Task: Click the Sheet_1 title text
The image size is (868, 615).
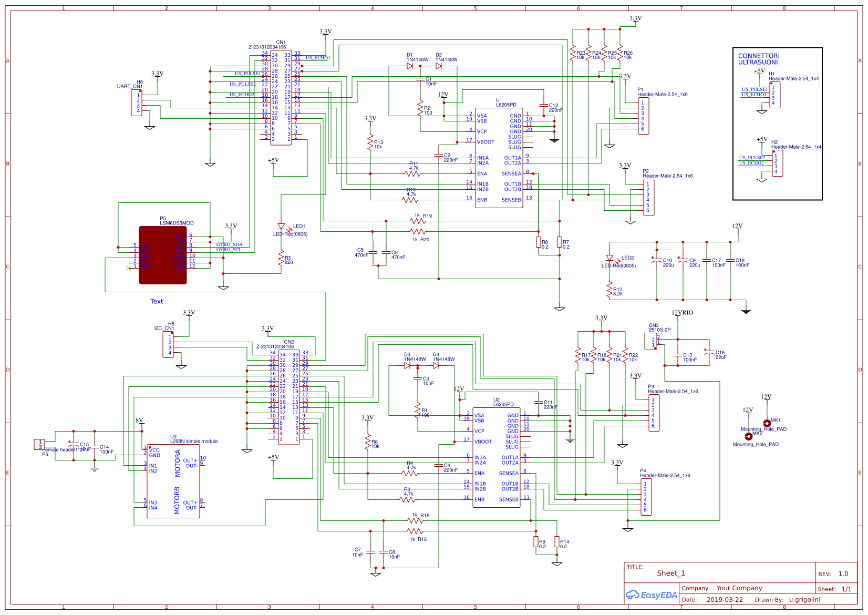Action: coord(671,573)
